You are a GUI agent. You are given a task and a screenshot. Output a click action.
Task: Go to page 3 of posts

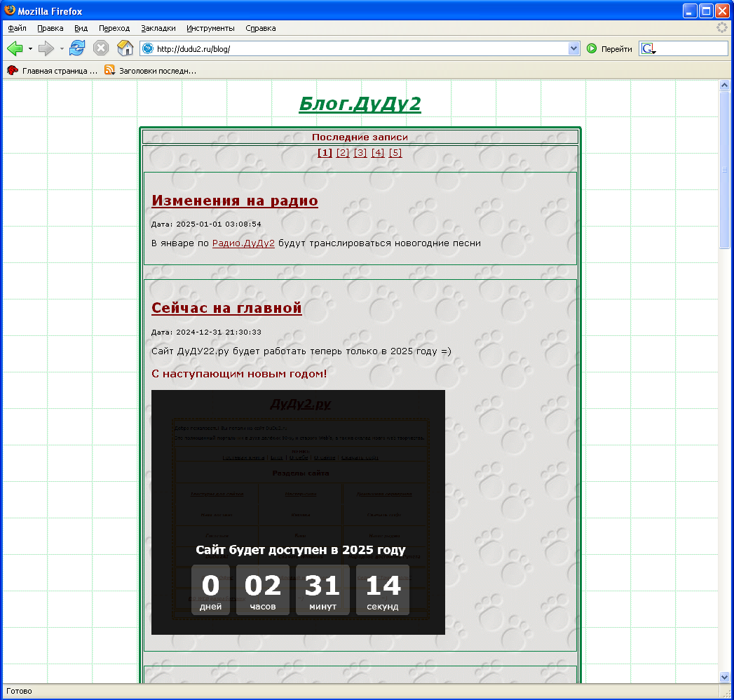[x=360, y=153]
